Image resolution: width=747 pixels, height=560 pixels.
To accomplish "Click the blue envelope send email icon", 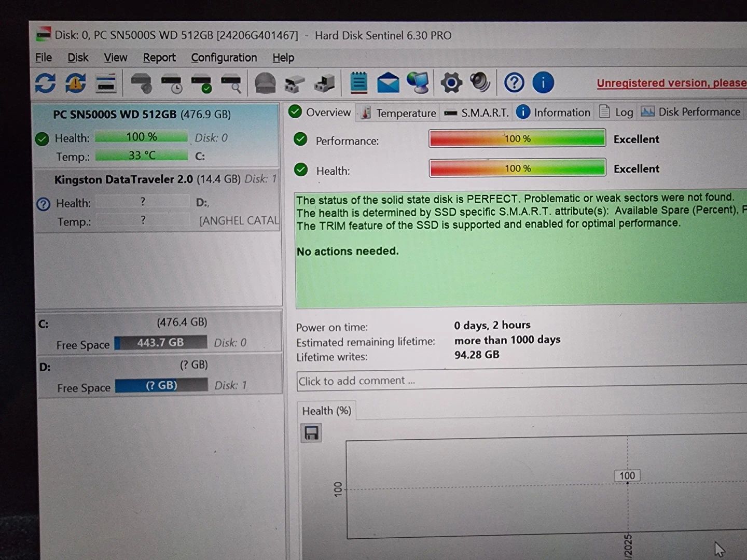I will pos(388,83).
